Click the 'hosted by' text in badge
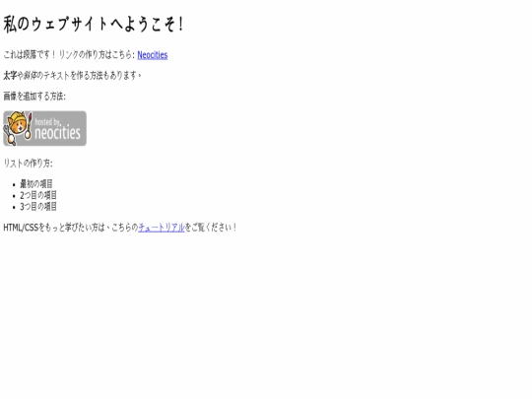Viewport: 532px width, 399px height. pyautogui.click(x=47, y=122)
